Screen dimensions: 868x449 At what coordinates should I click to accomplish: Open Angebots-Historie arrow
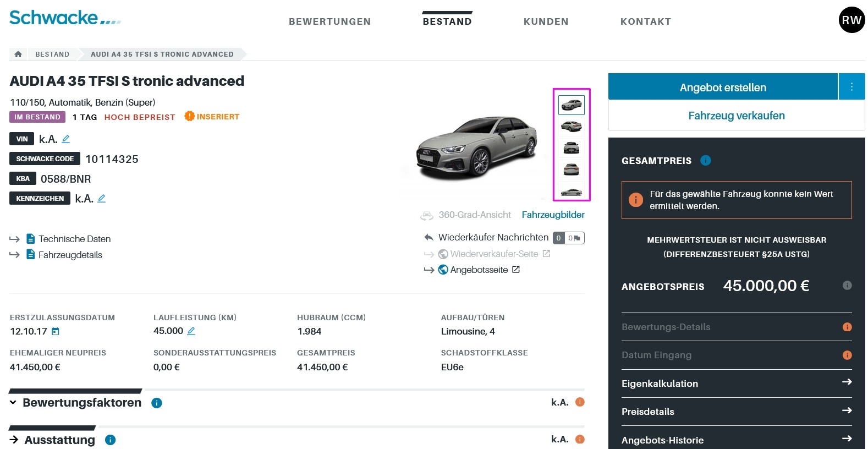click(x=847, y=439)
